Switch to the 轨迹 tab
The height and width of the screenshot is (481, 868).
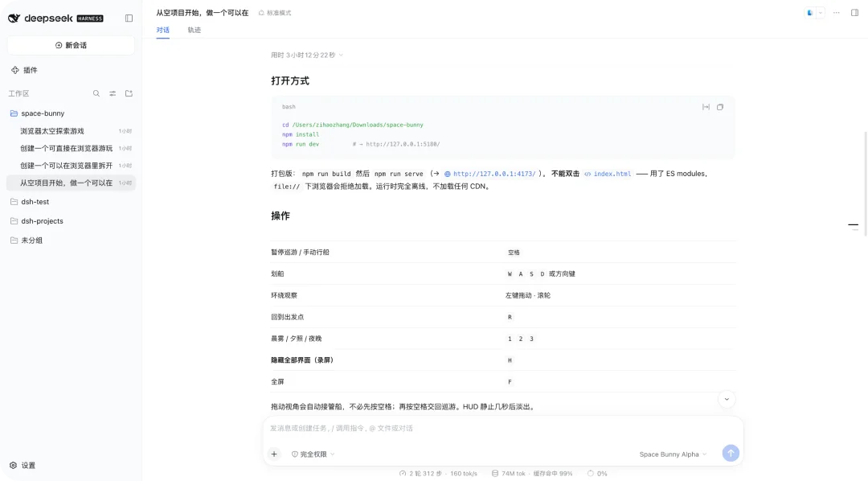click(x=194, y=30)
